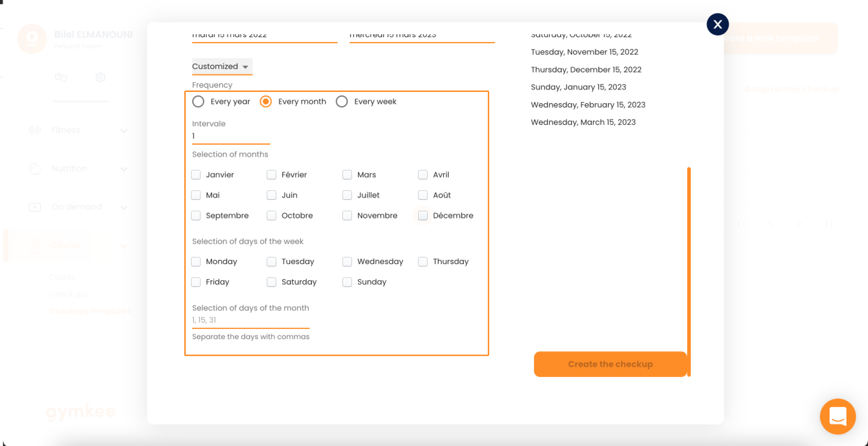Screen dimensions: 868x446
Task: Click the date Sunday, January 15, 2023
Action: 579,87
